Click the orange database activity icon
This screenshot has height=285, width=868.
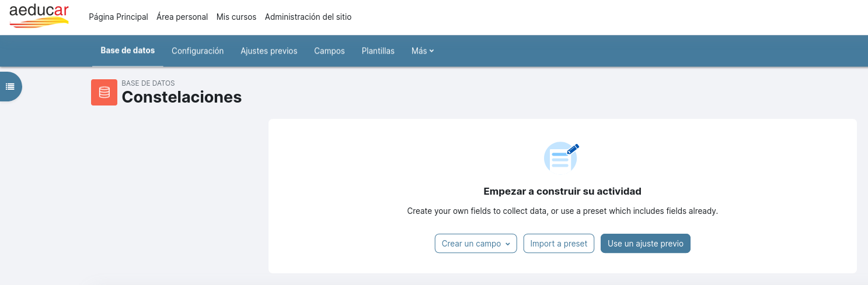point(104,92)
